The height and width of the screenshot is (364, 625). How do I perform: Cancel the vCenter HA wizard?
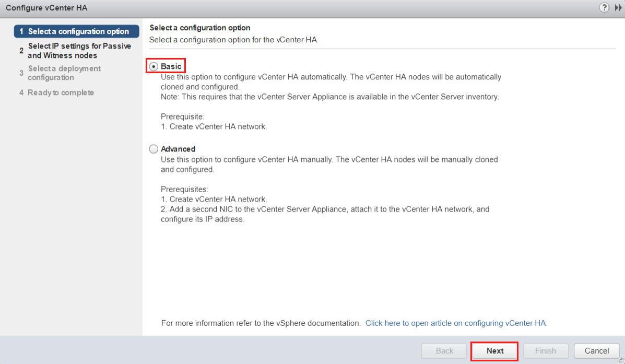click(597, 351)
